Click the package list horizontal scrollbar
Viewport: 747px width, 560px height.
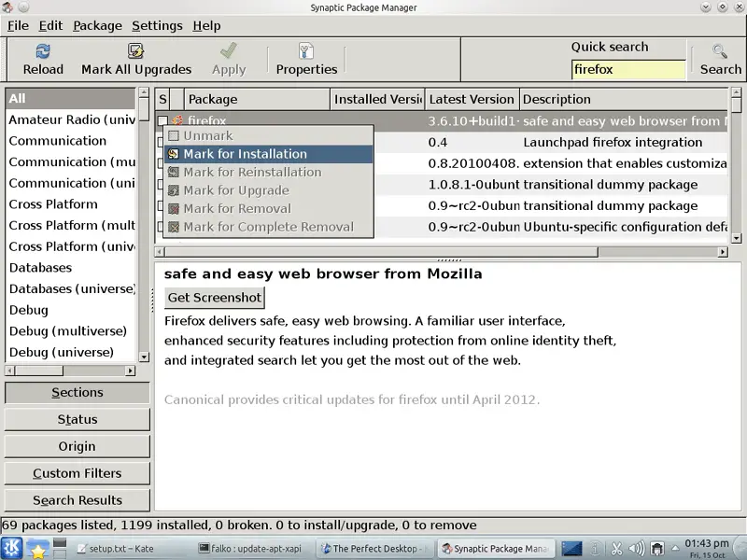[381, 252]
